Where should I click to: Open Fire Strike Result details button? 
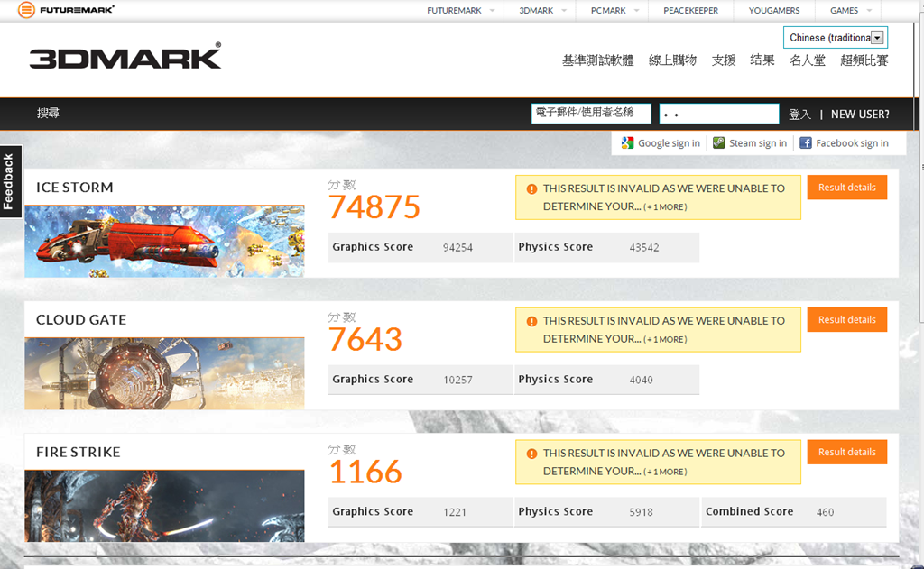point(846,453)
